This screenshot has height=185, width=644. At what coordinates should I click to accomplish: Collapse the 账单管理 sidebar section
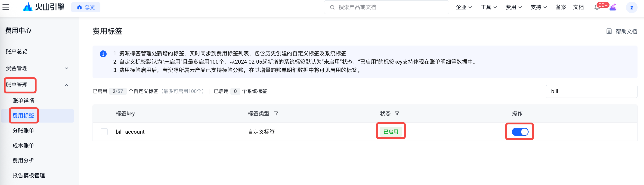pos(66,85)
